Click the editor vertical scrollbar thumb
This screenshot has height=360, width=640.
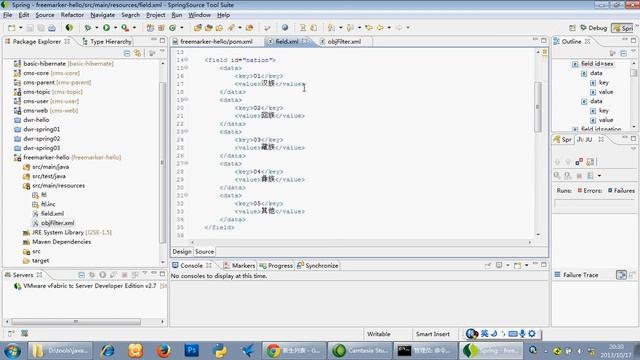point(538,107)
